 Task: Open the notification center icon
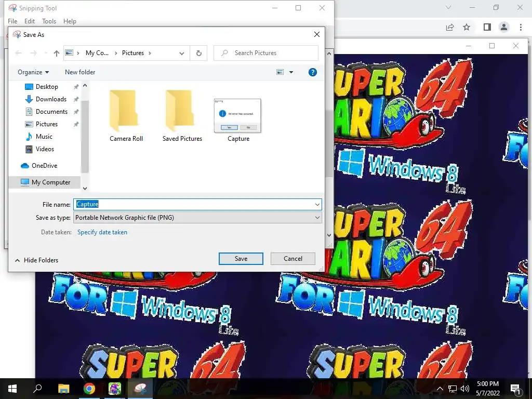coord(515,389)
